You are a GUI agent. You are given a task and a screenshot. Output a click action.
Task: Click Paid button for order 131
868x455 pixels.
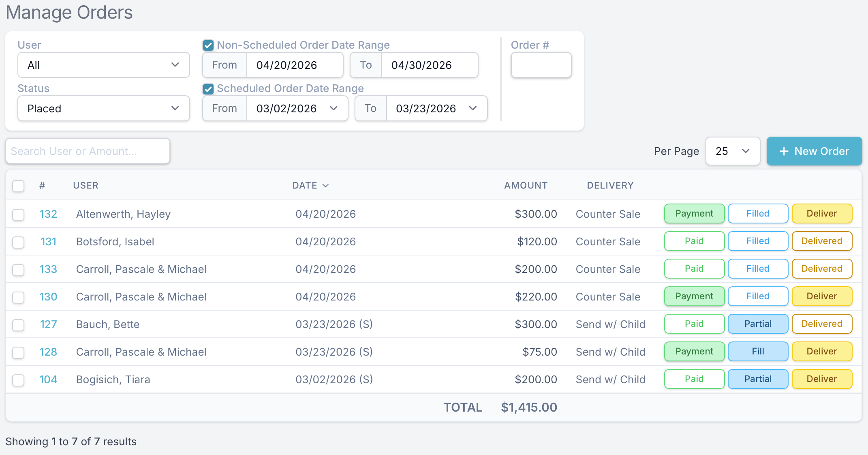click(x=694, y=241)
